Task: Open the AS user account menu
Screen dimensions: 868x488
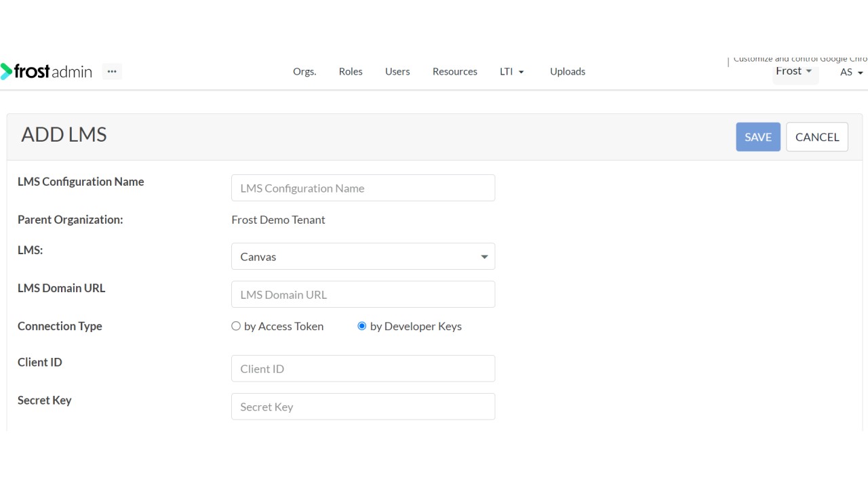Action: tap(851, 72)
